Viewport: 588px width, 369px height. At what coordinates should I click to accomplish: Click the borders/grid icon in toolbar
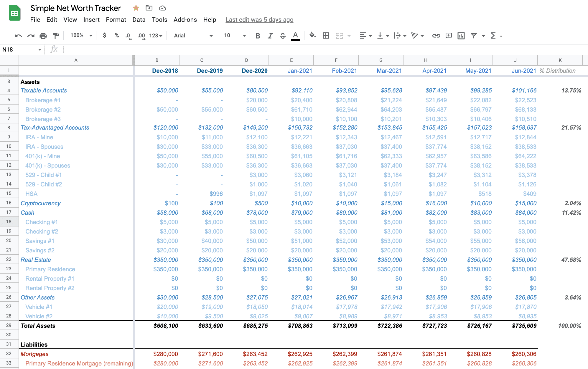pos(325,35)
